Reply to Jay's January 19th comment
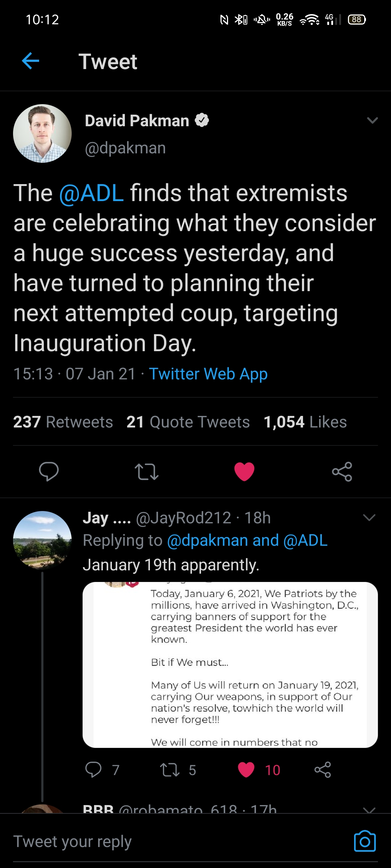The height and width of the screenshot is (868, 391). click(93, 770)
